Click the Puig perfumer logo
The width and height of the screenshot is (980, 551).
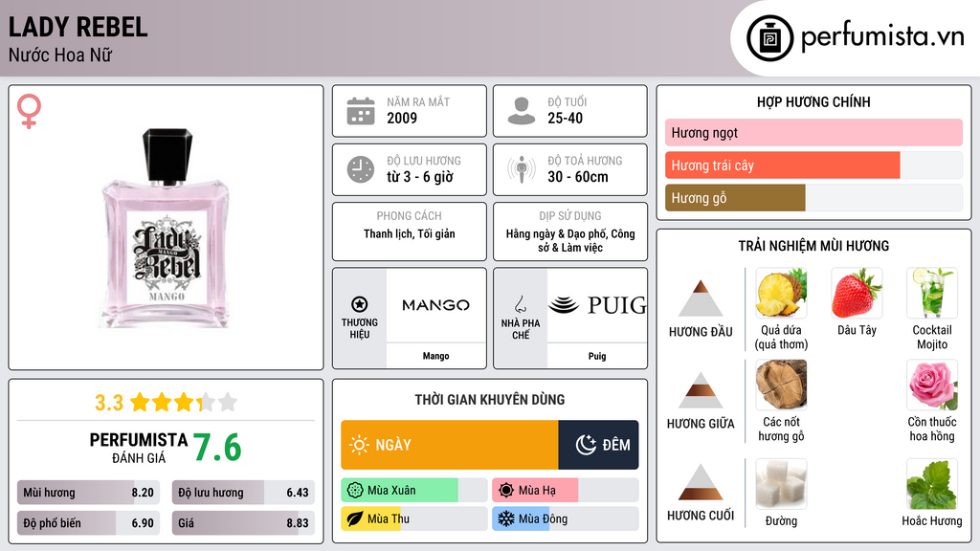[597, 305]
